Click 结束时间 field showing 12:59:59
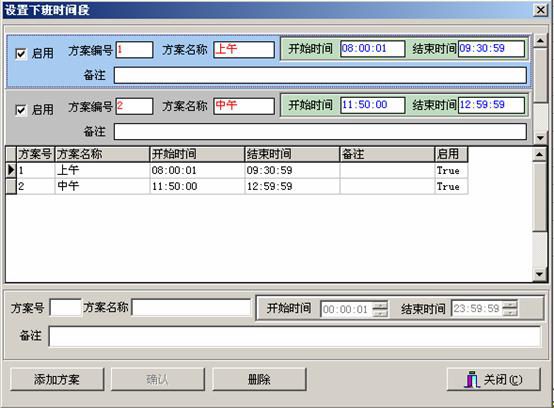 coord(491,105)
